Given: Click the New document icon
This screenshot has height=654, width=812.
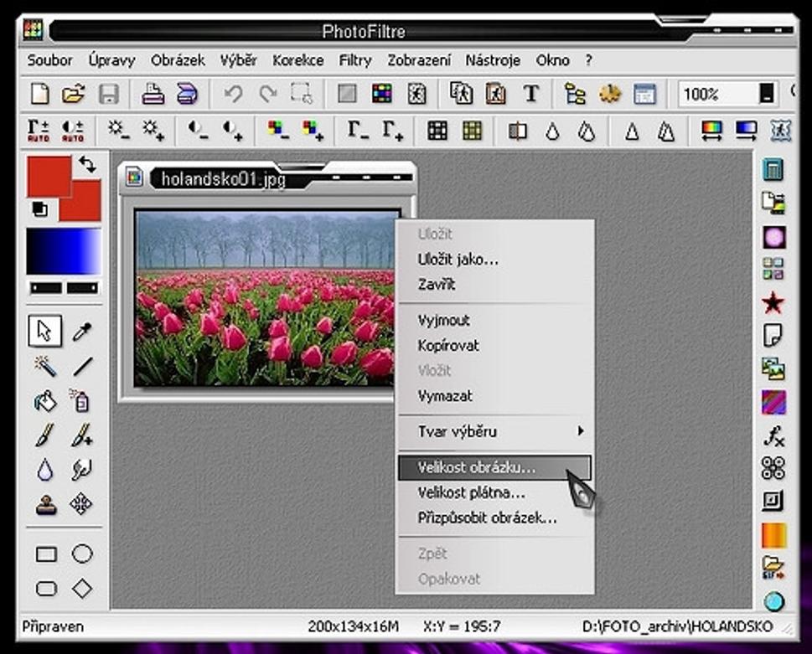Looking at the screenshot, I should [x=40, y=94].
